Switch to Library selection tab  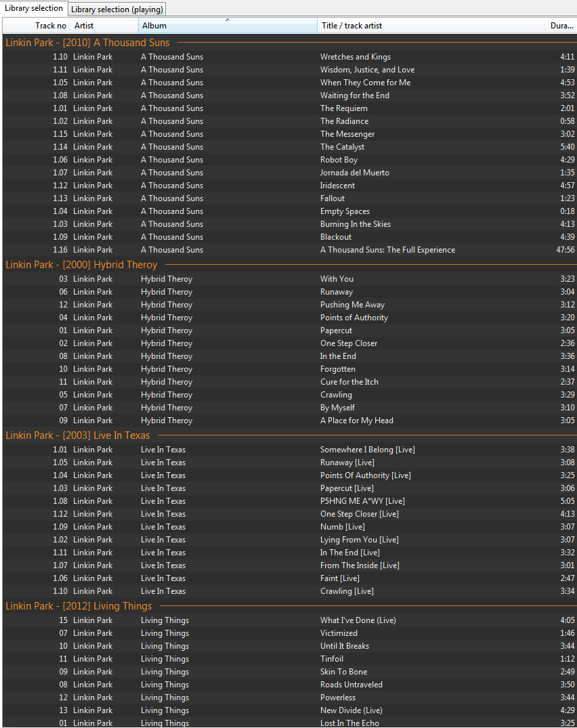point(33,8)
